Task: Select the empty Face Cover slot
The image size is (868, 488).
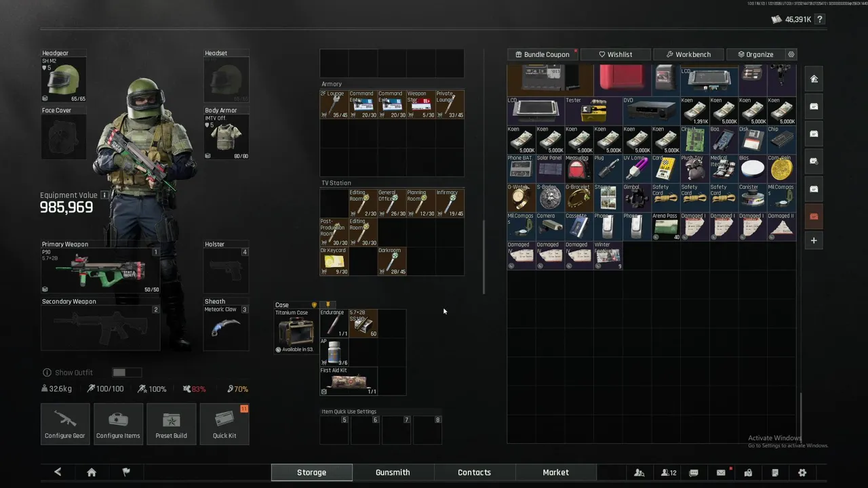Action: [64, 137]
